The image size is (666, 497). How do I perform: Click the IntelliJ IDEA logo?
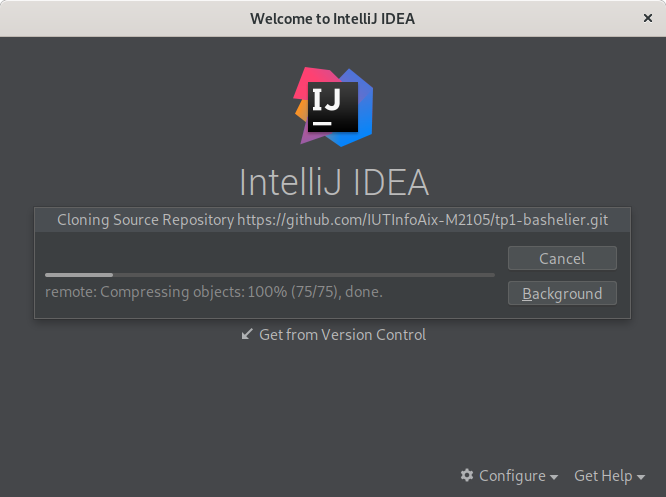pyautogui.click(x=333, y=107)
